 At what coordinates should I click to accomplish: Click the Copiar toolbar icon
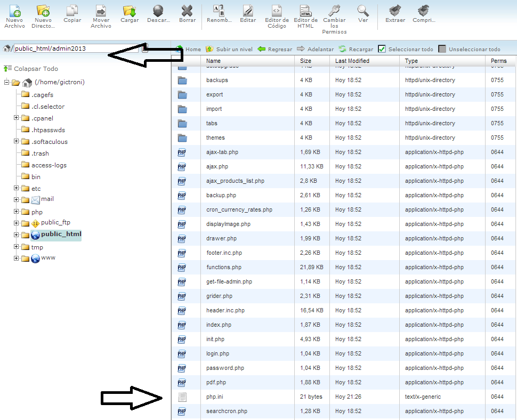pyautogui.click(x=72, y=11)
